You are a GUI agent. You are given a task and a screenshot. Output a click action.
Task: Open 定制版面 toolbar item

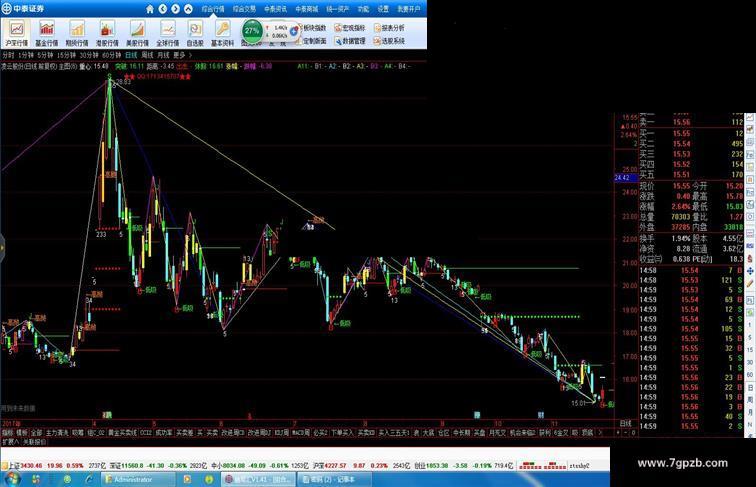pyautogui.click(x=313, y=41)
